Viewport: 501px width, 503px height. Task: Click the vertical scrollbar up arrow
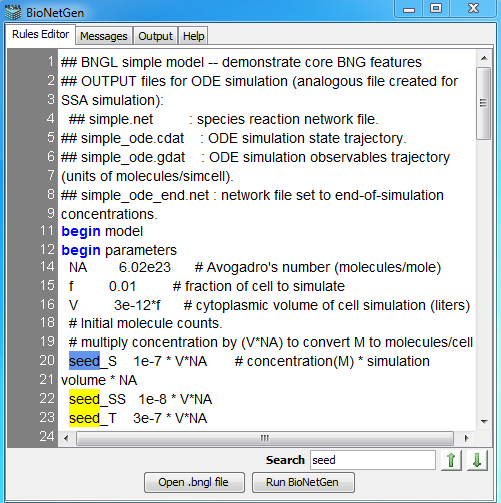point(484,58)
